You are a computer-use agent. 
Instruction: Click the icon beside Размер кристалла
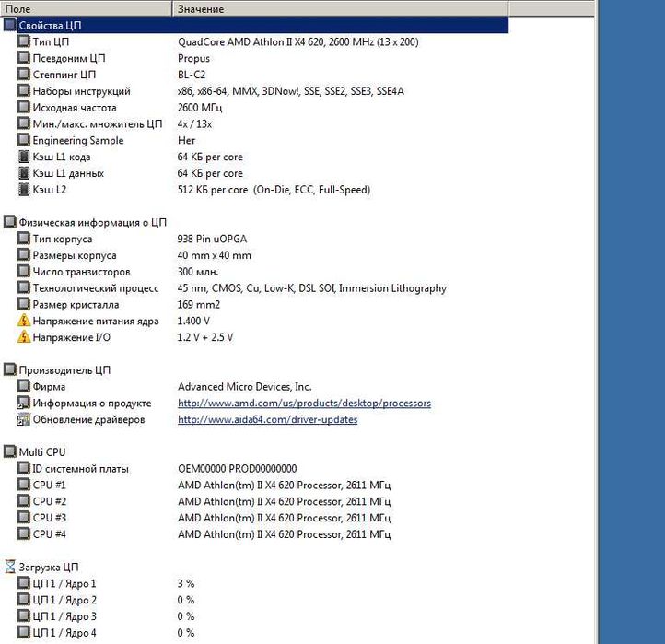point(24,304)
